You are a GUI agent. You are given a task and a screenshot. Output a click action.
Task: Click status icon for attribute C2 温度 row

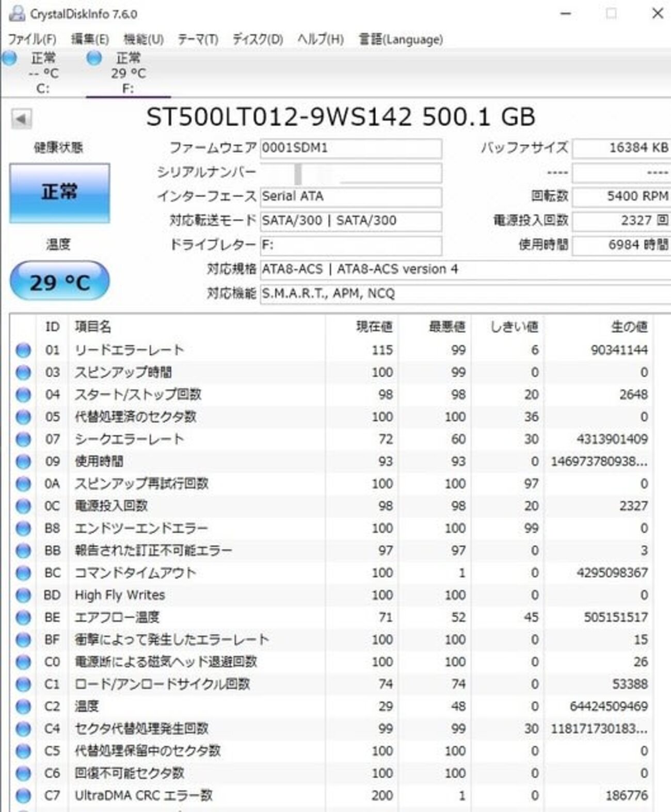[23, 707]
